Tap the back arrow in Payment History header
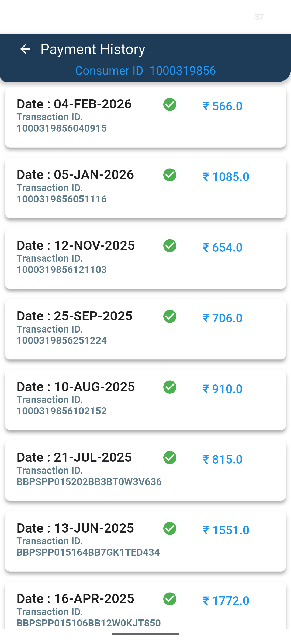Viewport: 291px width, 644px height. coord(25,49)
